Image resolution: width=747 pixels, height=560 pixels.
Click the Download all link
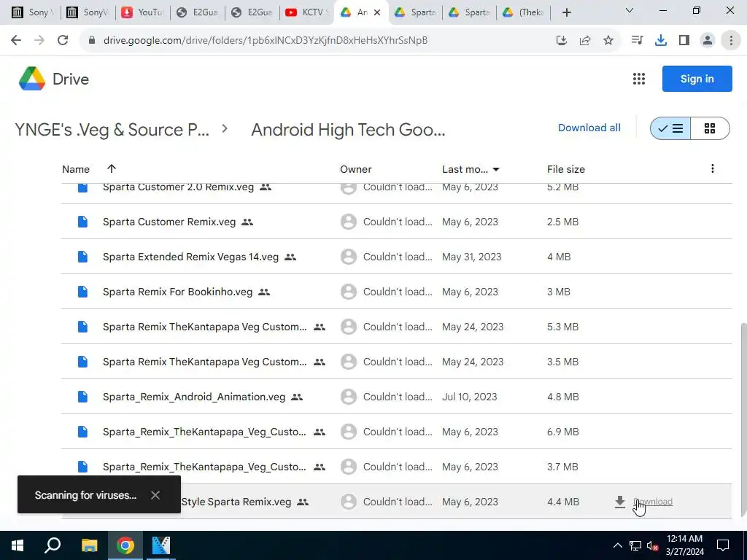589,128
